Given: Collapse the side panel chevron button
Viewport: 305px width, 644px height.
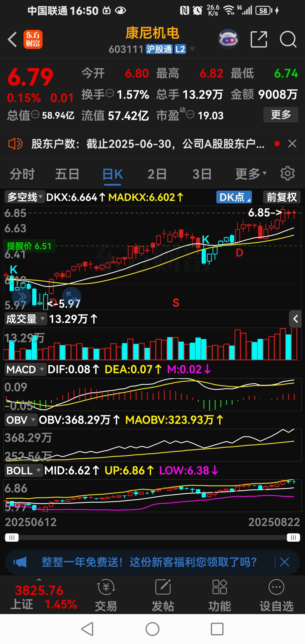Looking at the screenshot, I should point(295,319).
